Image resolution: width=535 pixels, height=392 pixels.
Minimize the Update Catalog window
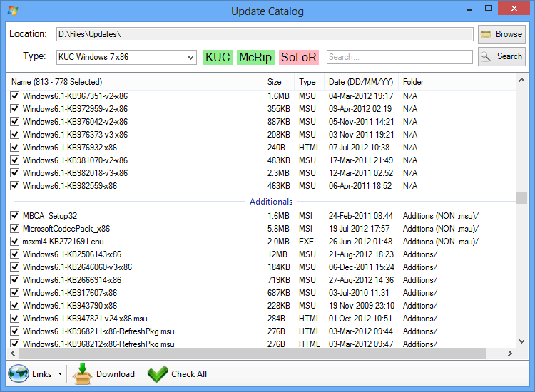[469, 9]
